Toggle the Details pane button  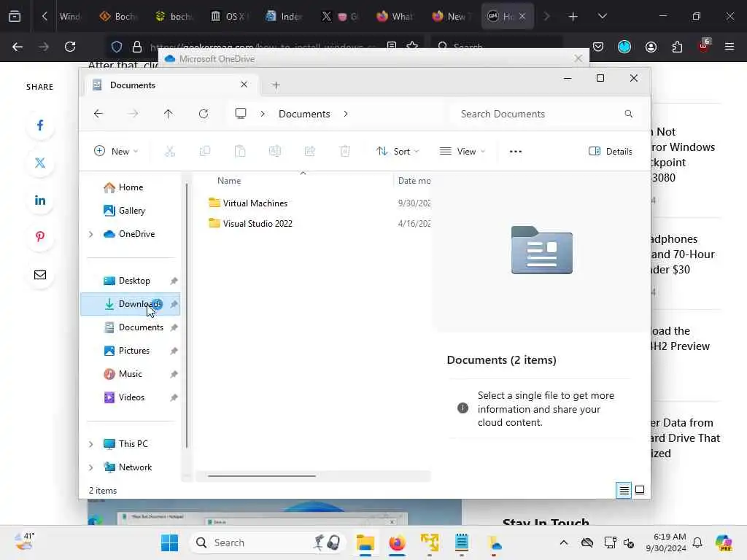point(611,152)
